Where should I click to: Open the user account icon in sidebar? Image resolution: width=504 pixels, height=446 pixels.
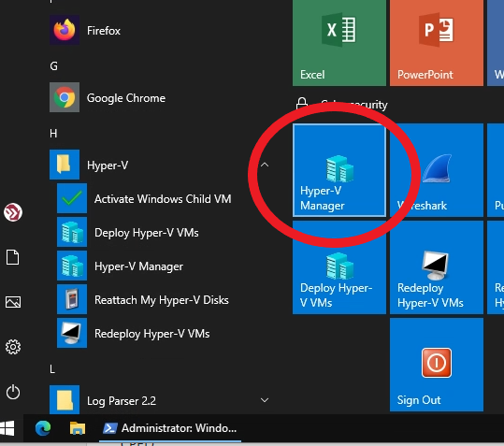pos(13,212)
